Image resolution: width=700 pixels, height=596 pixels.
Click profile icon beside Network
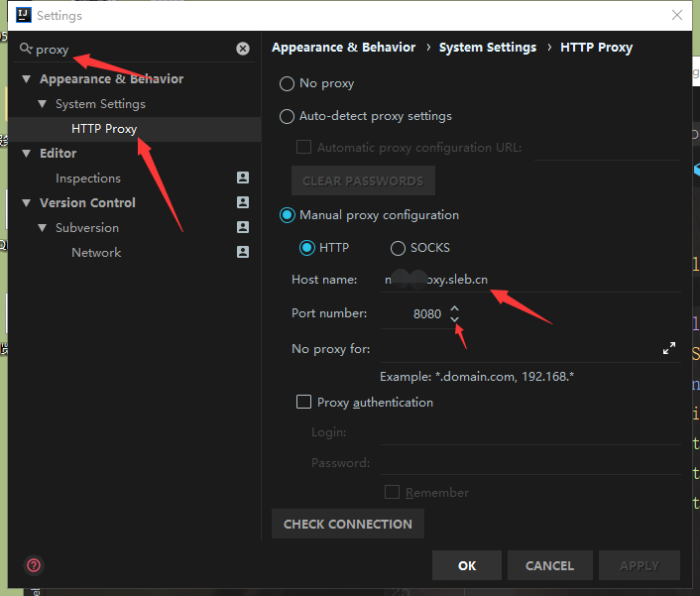pos(243,252)
